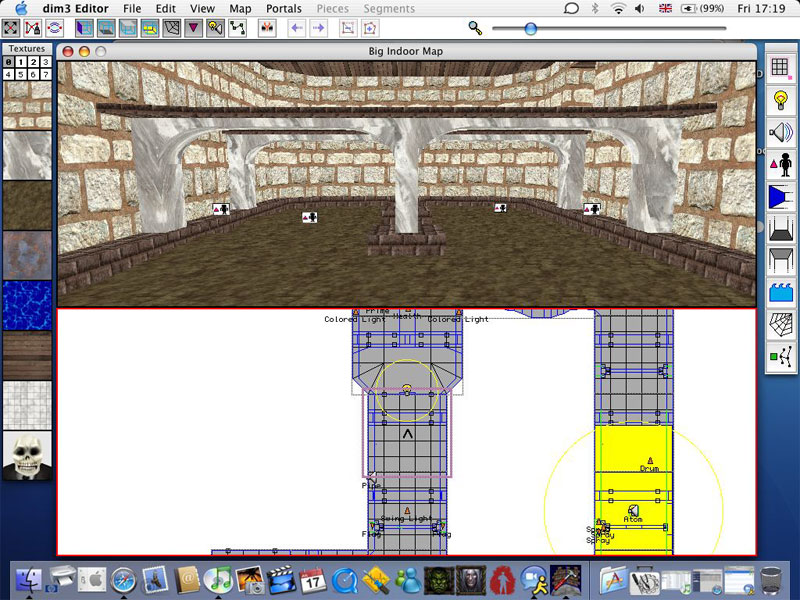800x600 pixels.
Task: Click the magnifying glass zoom icon
Action: pyautogui.click(x=475, y=29)
